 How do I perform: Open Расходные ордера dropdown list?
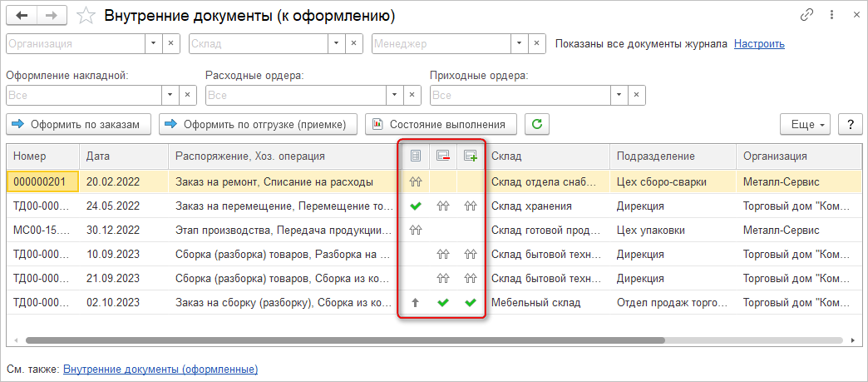tap(394, 95)
